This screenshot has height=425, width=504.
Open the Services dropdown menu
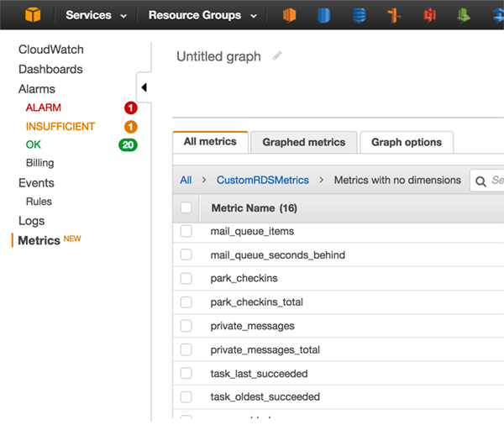pyautogui.click(x=96, y=15)
